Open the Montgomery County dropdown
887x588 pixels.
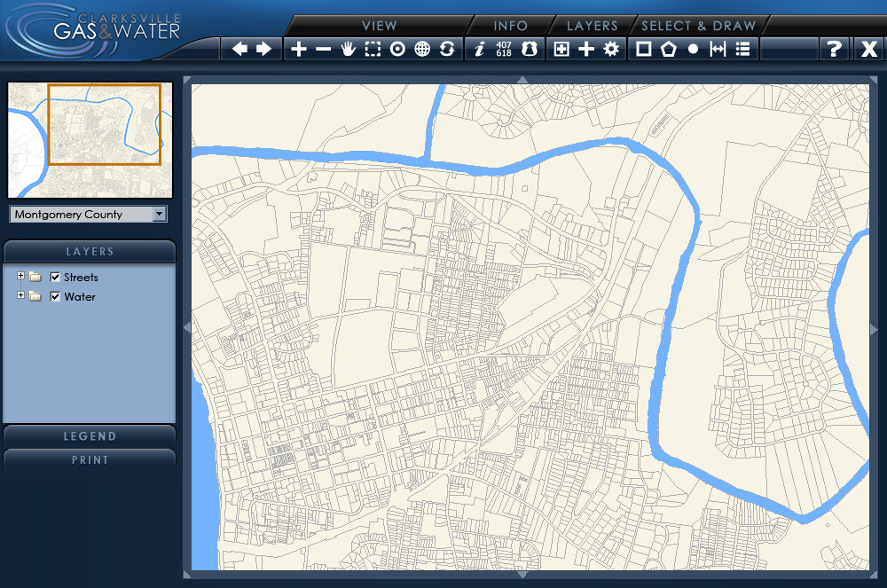point(160,214)
